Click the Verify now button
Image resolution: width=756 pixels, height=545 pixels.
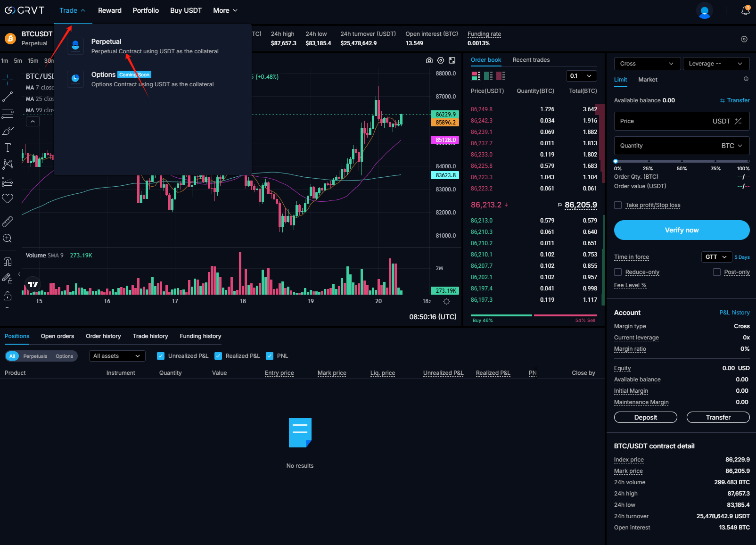click(x=682, y=230)
